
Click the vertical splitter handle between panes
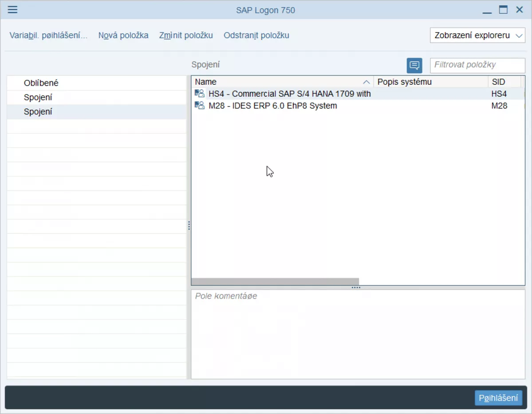point(189,226)
